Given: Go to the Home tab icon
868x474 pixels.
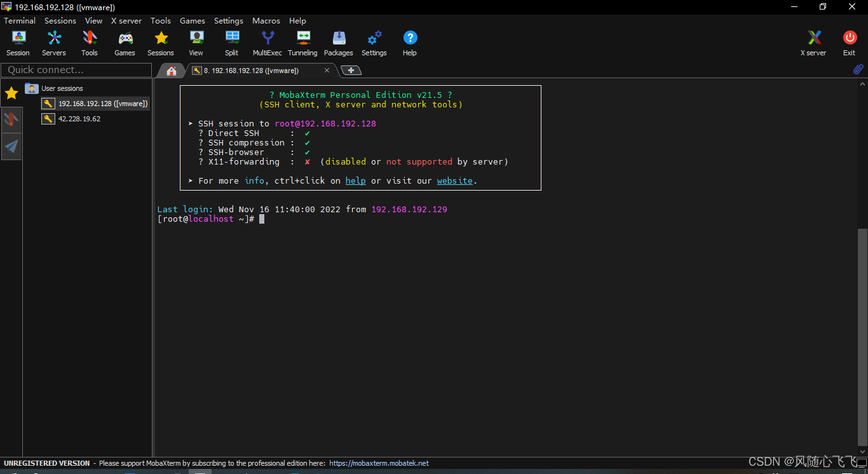Looking at the screenshot, I should [172, 71].
